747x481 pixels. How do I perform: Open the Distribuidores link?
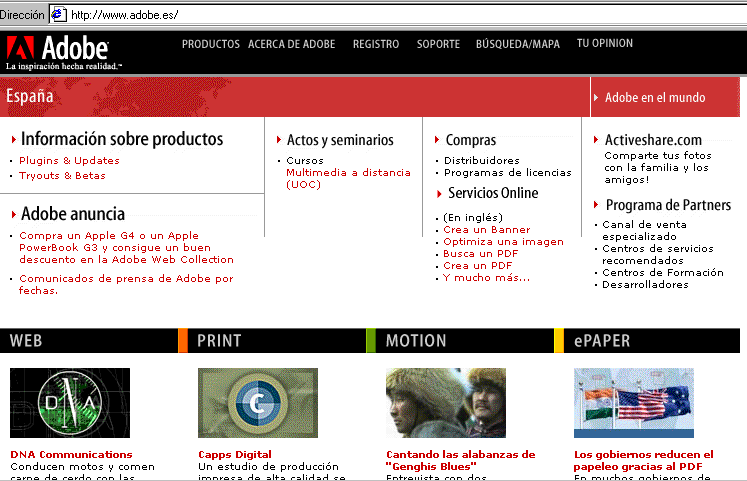(482, 160)
